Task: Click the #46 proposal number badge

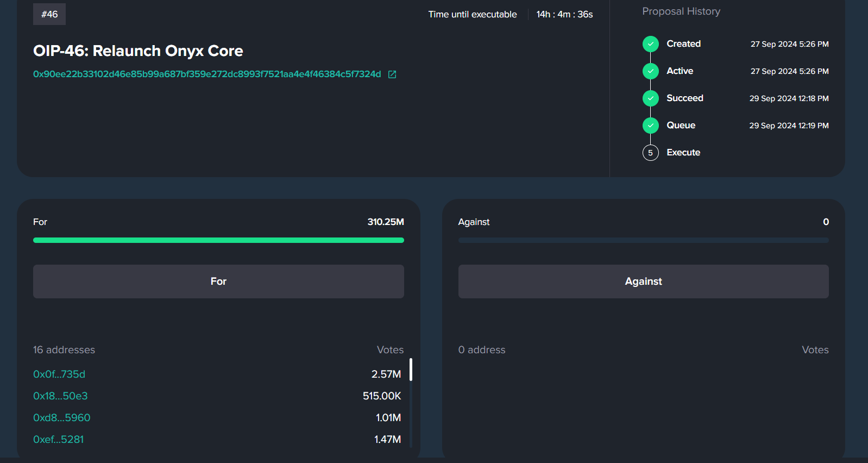Action: point(49,14)
